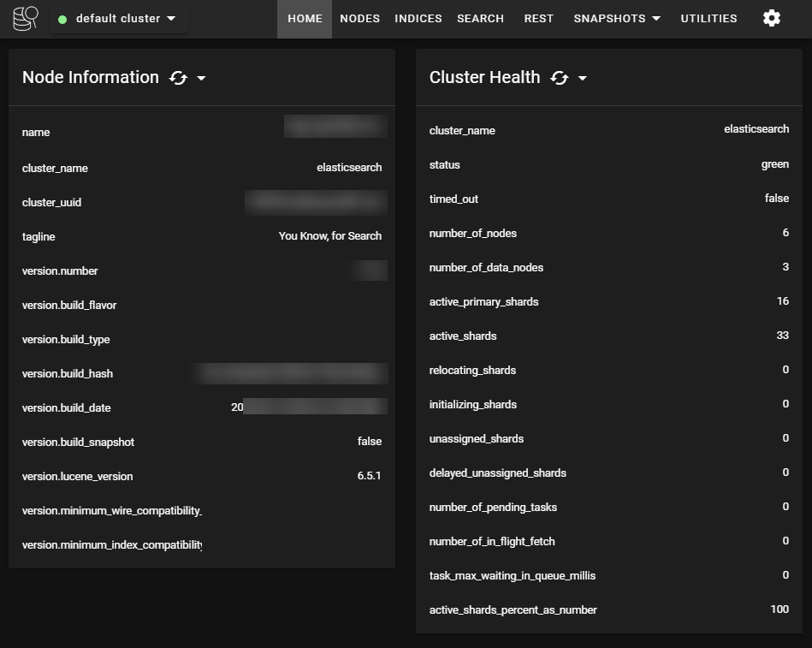The height and width of the screenshot is (648, 812).
Task: Select the REST navigation item
Action: [538, 19]
